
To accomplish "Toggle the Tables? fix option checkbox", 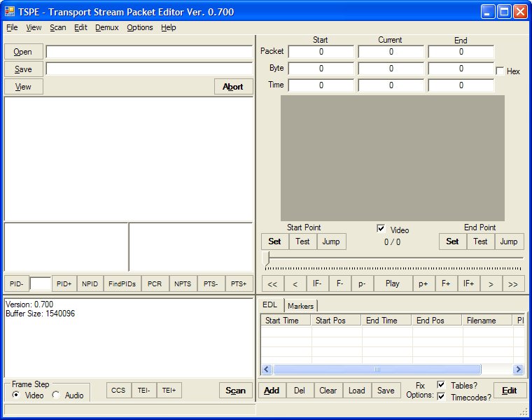I will pyautogui.click(x=441, y=385).
